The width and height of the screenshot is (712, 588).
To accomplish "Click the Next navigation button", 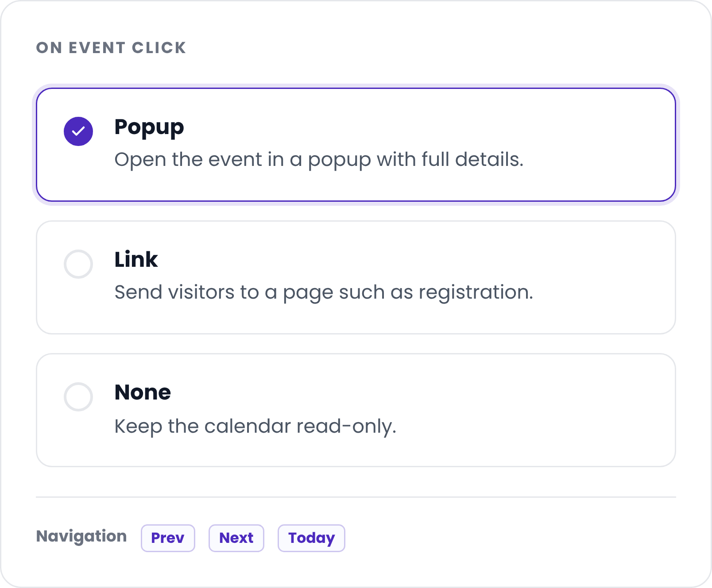I will [236, 538].
